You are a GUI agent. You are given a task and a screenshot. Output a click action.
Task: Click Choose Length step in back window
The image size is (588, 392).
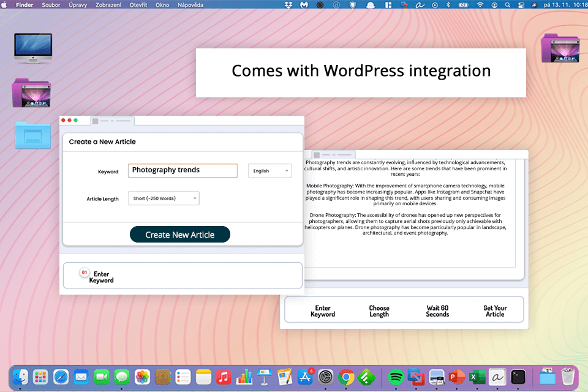(379, 311)
